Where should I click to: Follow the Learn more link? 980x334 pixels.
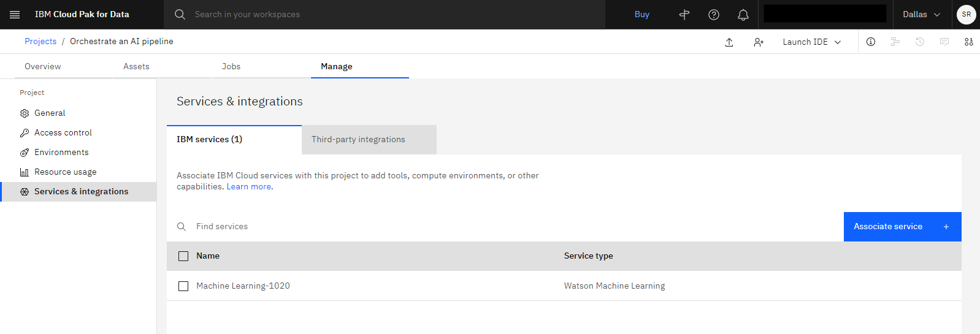(249, 187)
